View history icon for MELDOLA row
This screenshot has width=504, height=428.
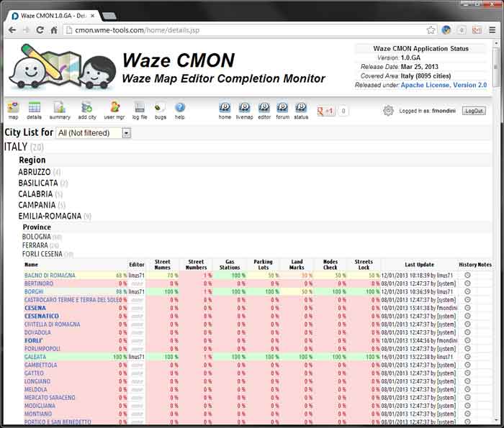467,389
